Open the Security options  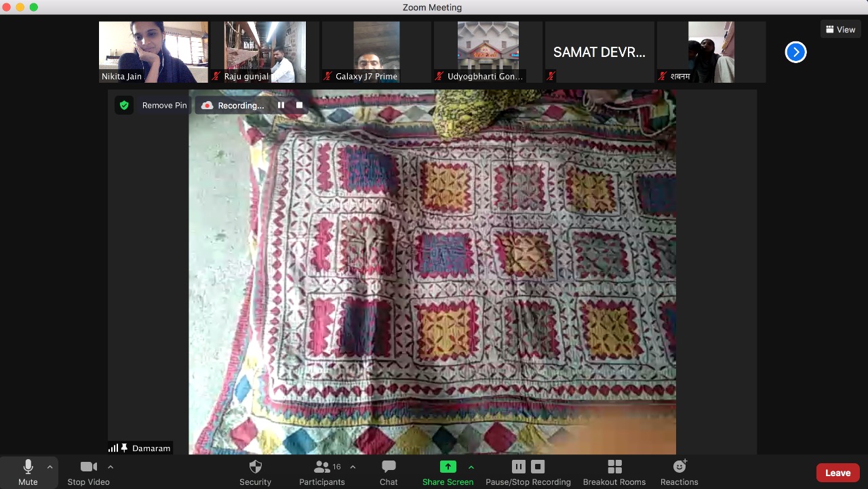point(255,473)
